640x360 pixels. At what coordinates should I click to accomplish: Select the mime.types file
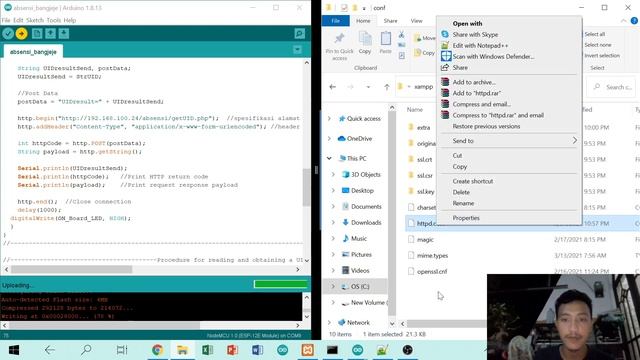coord(432,256)
